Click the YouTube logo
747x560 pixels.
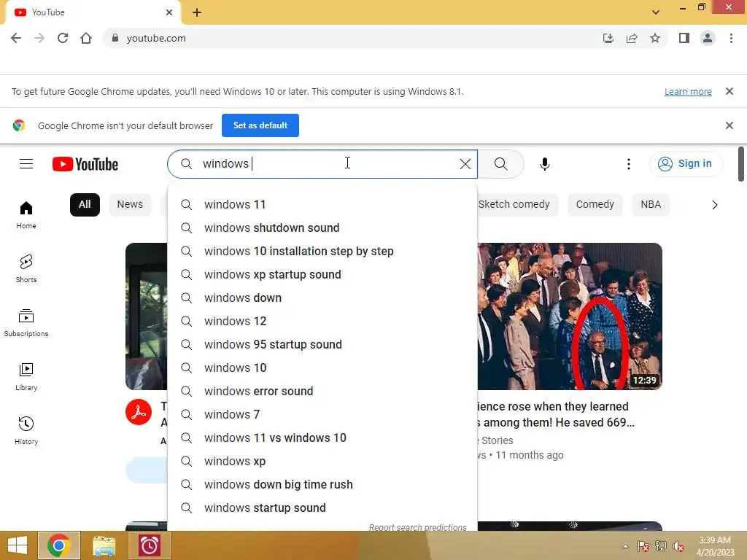point(85,164)
